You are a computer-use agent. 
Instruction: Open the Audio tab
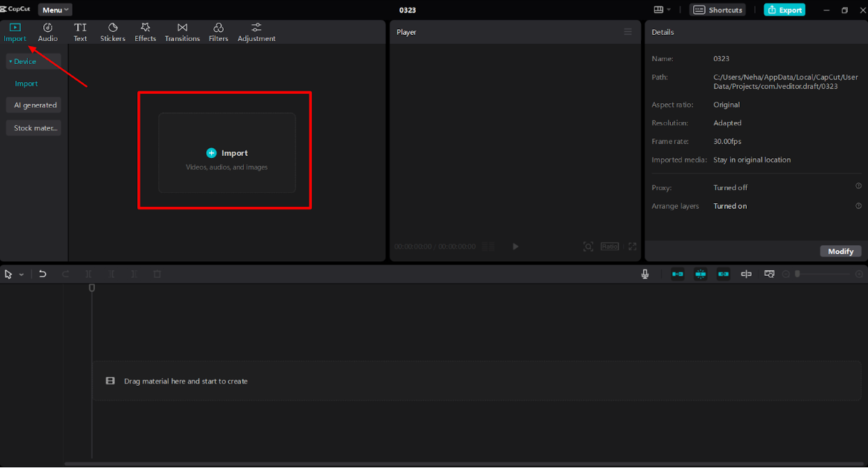click(x=47, y=32)
